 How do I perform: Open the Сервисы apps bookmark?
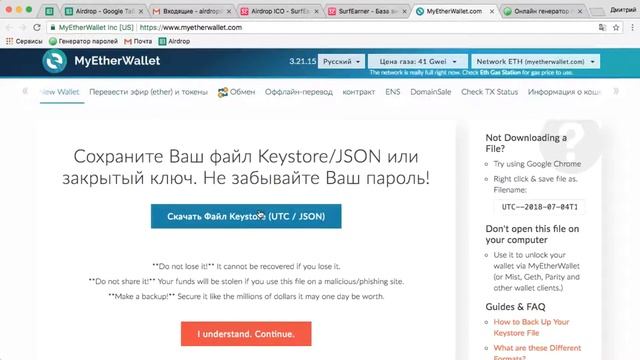24,41
